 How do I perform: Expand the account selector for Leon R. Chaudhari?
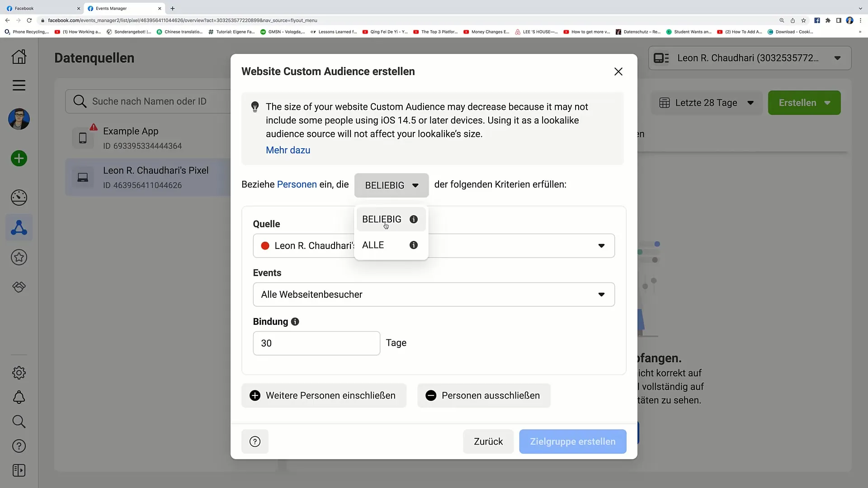(x=838, y=58)
